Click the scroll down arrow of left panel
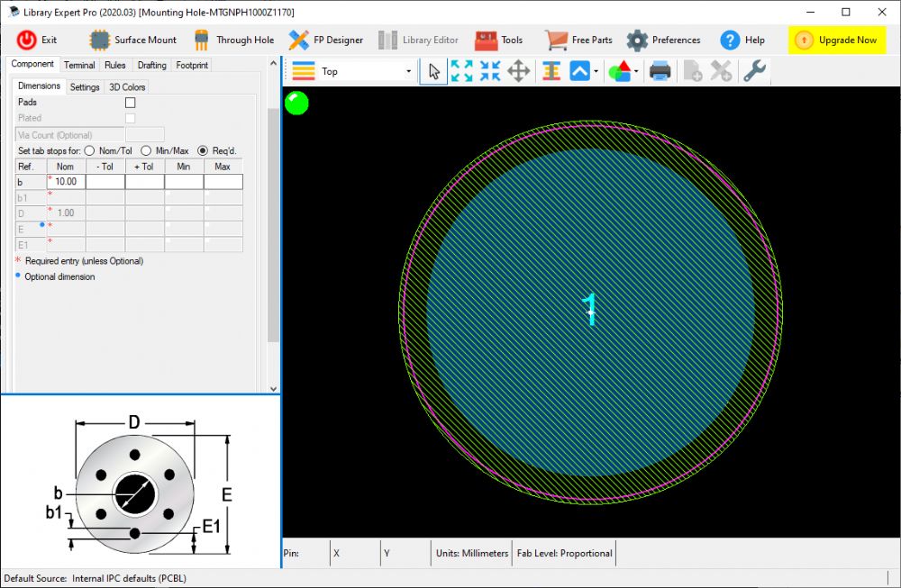 click(x=274, y=389)
